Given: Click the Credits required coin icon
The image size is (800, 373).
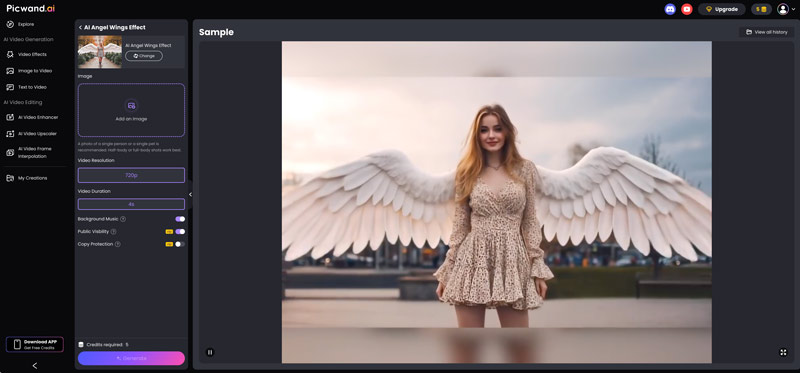Looking at the screenshot, I should pos(81,345).
